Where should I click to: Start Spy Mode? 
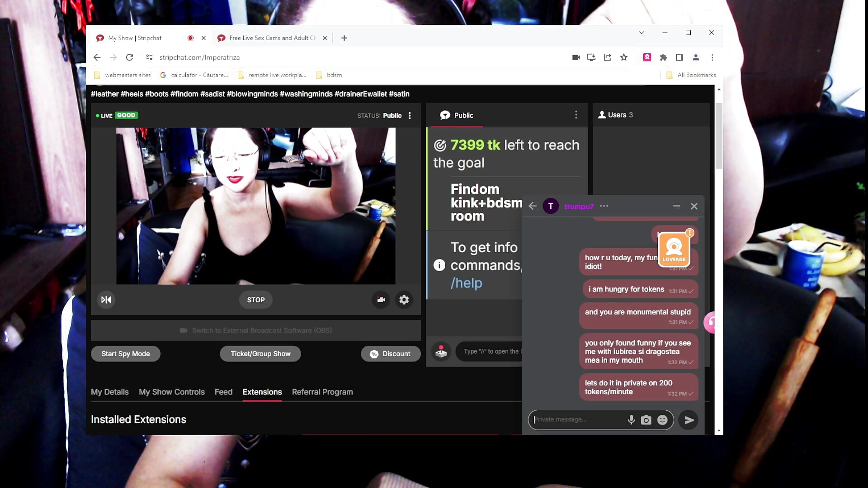coord(126,354)
